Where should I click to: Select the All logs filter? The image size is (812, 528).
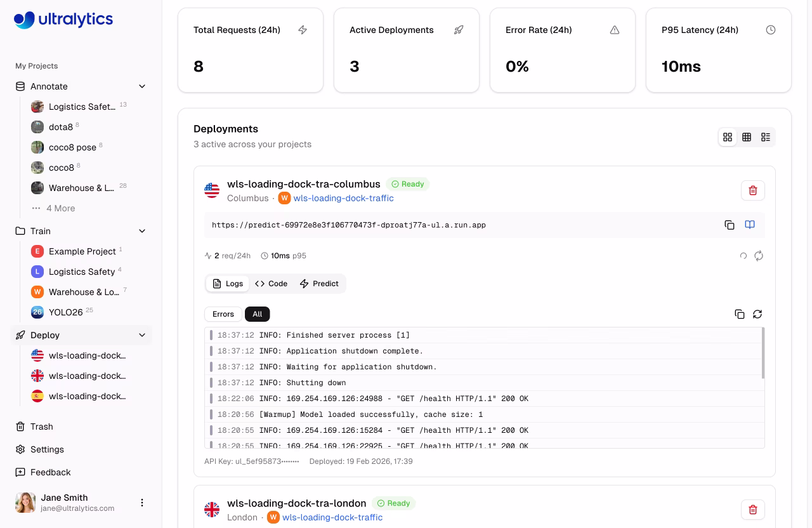click(257, 314)
